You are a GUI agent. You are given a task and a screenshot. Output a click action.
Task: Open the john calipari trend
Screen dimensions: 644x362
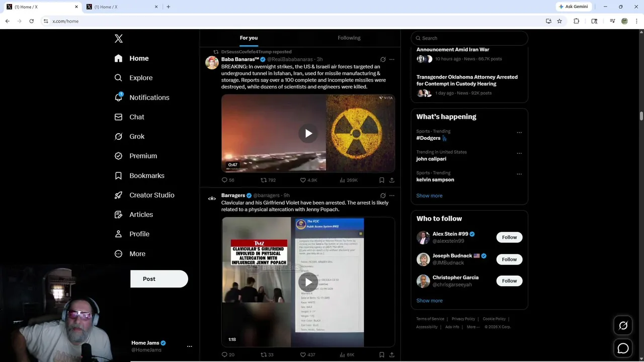431,159
